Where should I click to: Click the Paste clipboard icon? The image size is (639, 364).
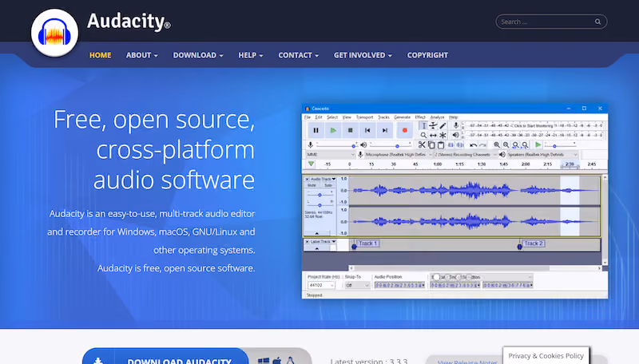[441, 144]
